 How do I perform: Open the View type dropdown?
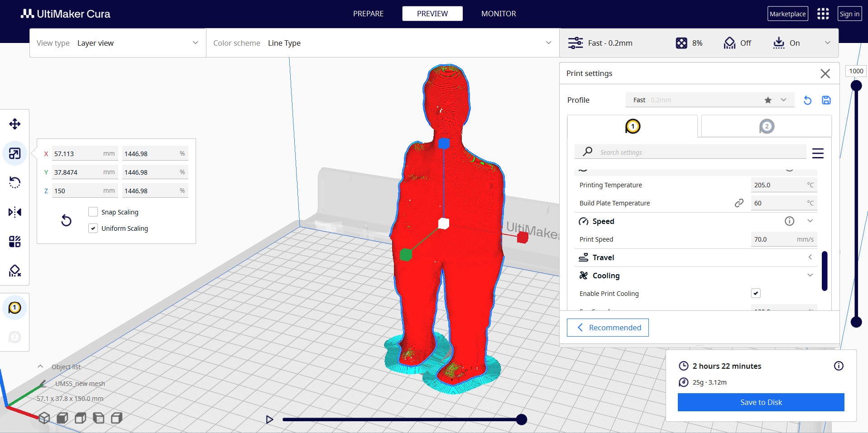click(118, 43)
